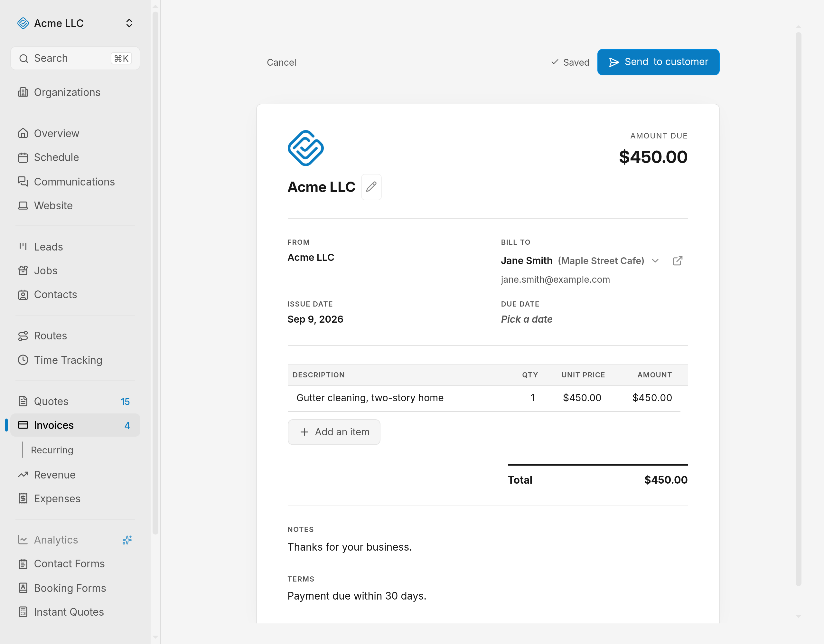
Task: Edit the Gutter cleaning description
Action: tap(370, 397)
